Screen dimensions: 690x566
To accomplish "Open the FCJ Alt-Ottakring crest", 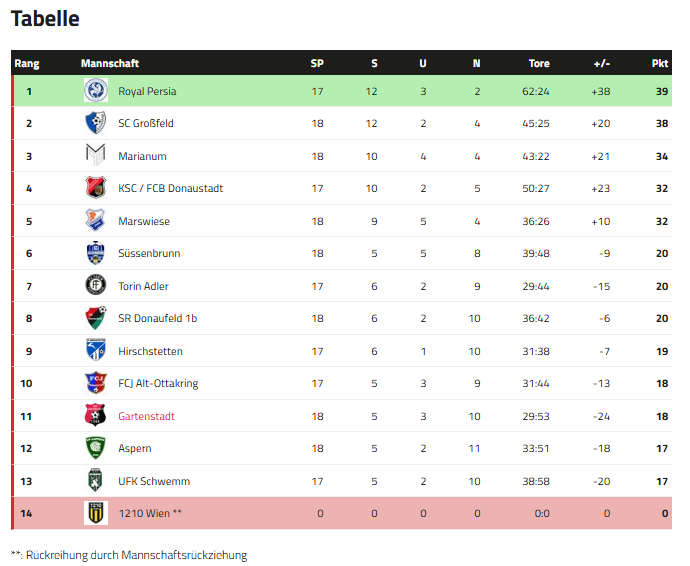I will click(95, 383).
